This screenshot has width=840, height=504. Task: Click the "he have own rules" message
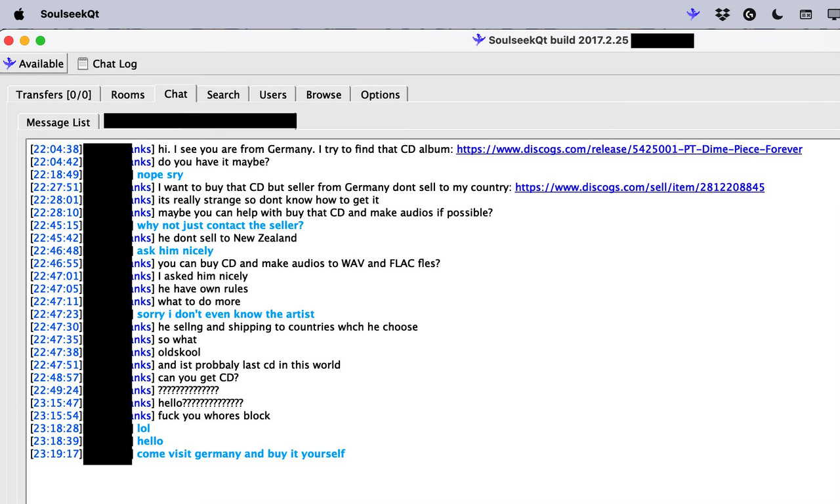point(203,288)
